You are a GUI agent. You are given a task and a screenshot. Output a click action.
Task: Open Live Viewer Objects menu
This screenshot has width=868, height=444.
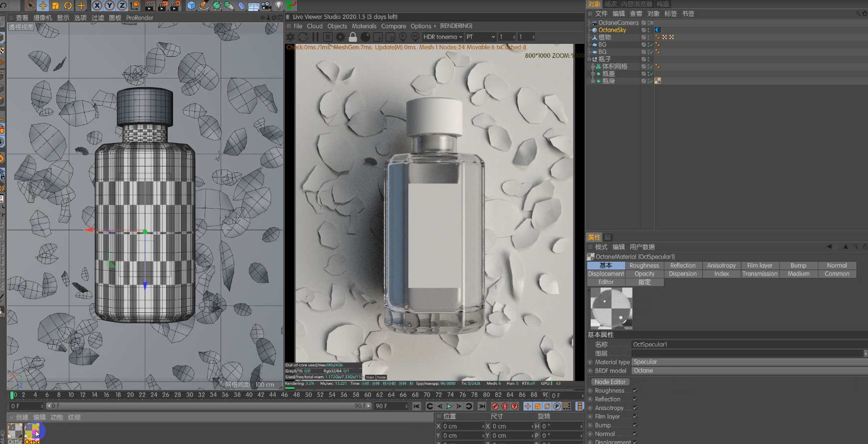click(x=337, y=26)
